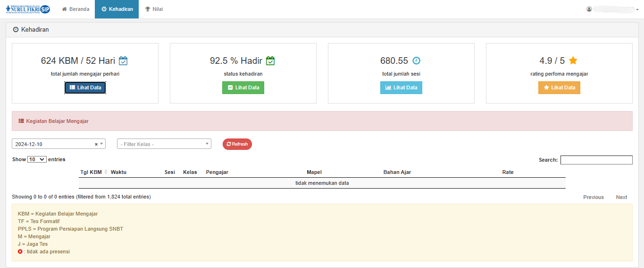Click the Next pagination link
Viewport: 644px width, 268px height.
(621, 197)
